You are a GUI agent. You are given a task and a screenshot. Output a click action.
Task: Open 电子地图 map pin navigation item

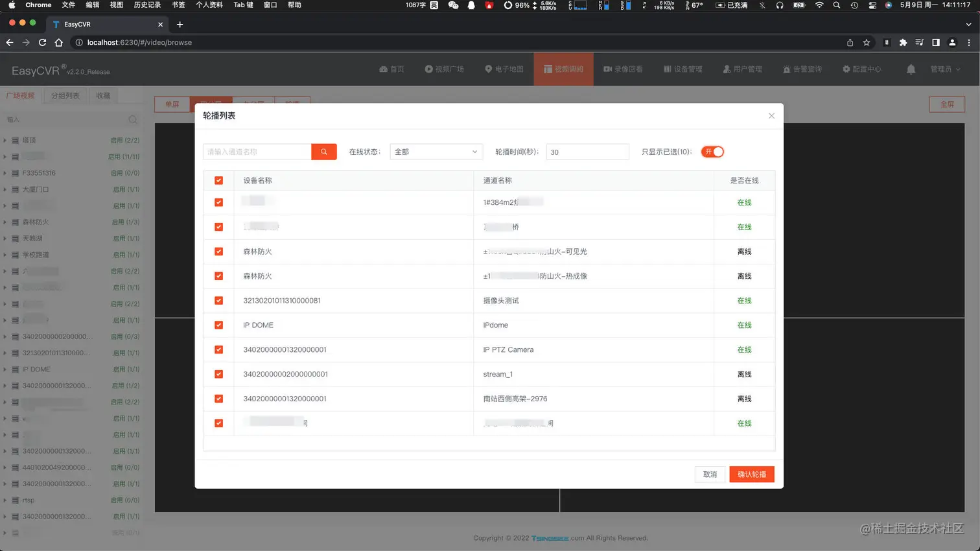pyautogui.click(x=504, y=69)
